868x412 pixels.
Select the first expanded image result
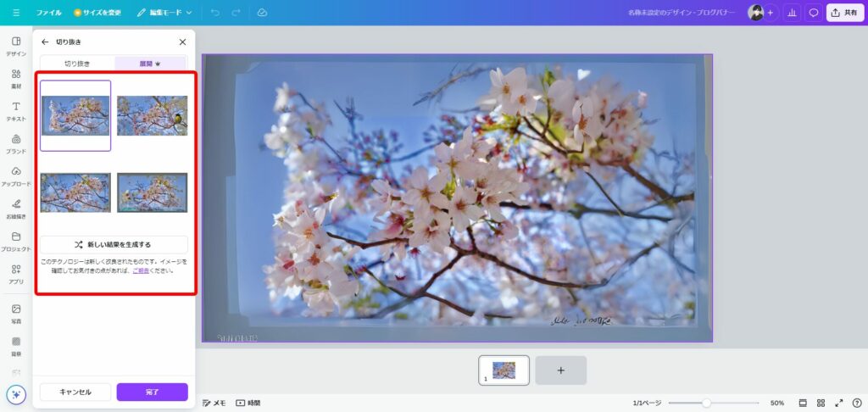(75, 116)
